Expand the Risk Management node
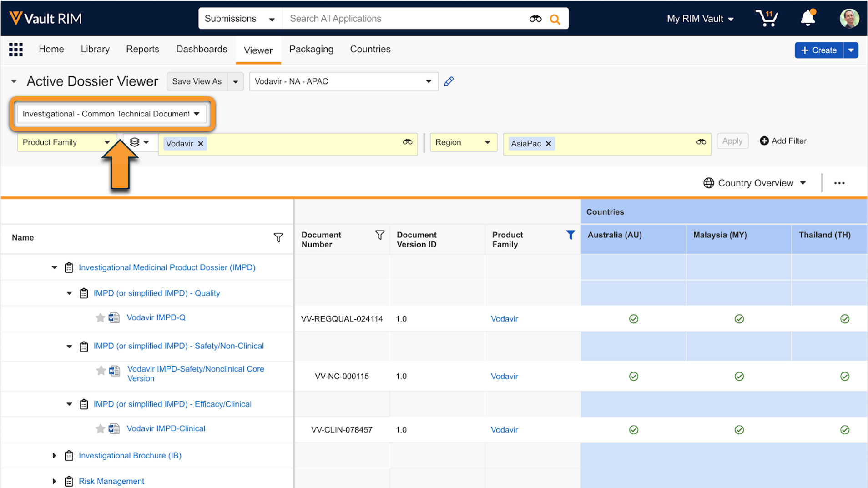 pyautogui.click(x=54, y=481)
